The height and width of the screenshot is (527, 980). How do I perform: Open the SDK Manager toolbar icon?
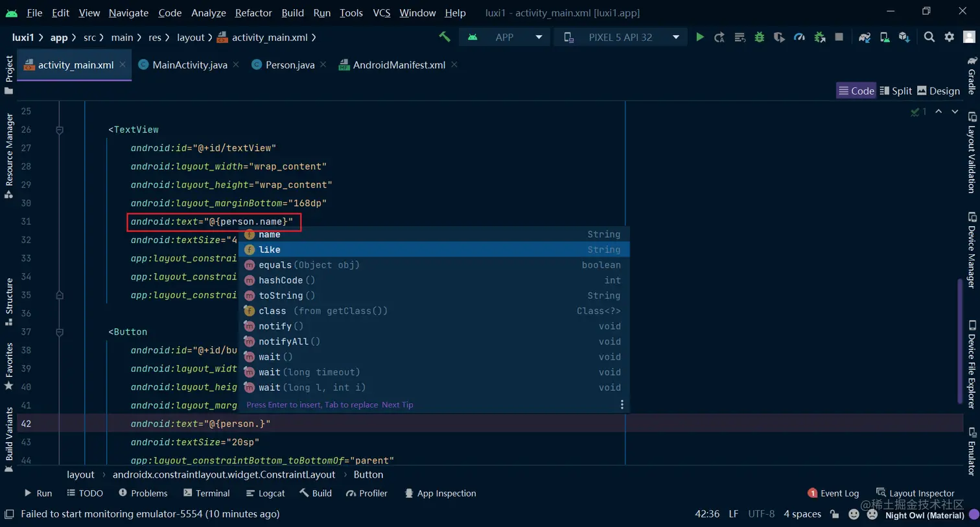tap(904, 37)
